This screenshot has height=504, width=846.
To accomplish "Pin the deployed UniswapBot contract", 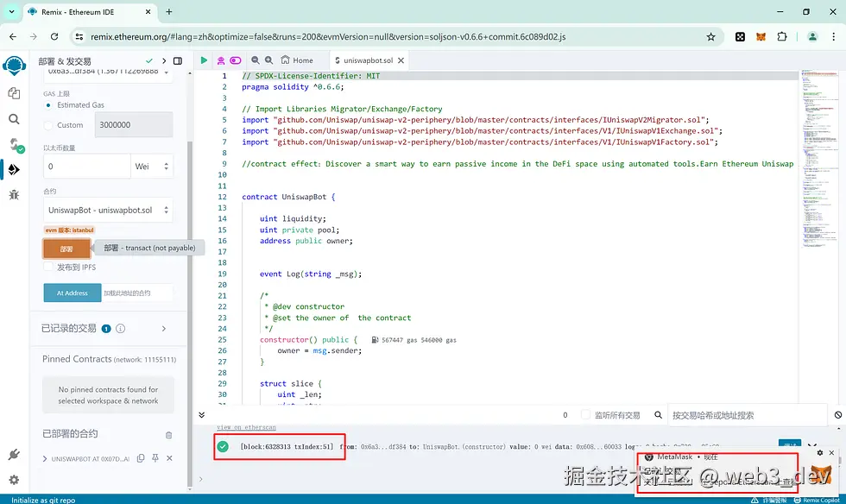I will tap(155, 458).
